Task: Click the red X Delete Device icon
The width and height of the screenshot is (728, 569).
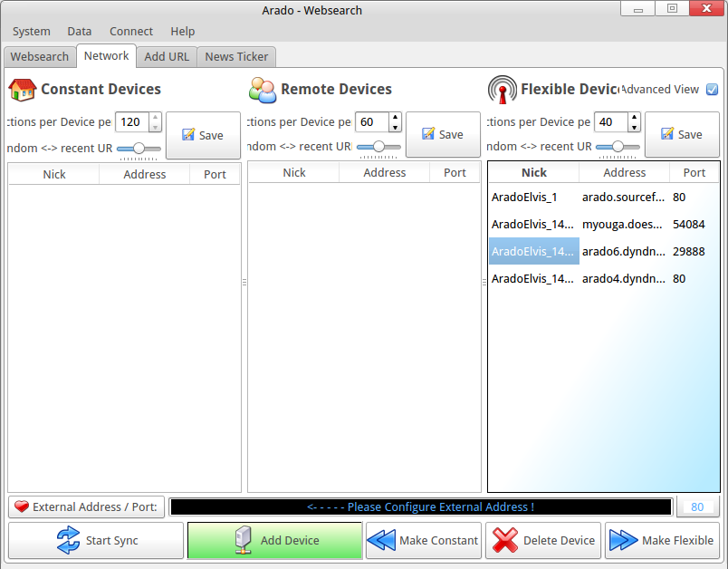Action: tap(505, 540)
